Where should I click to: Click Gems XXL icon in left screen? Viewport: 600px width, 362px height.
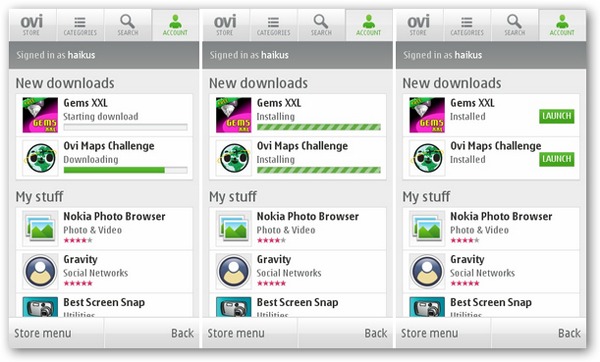tap(40, 115)
